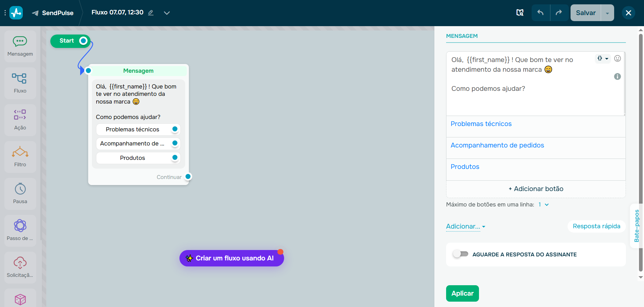Select the Mensagem element in the sidebar
Viewport: 644px width, 307px height.
click(x=20, y=46)
